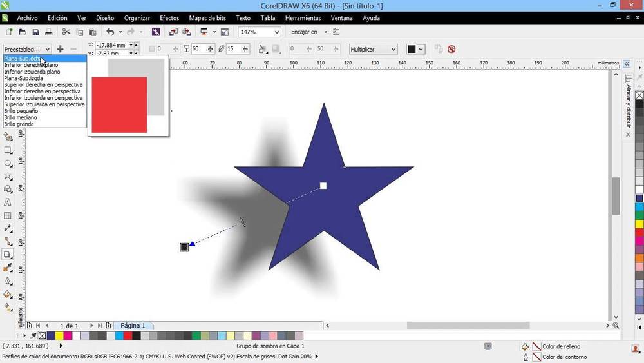Open the shadow color picker dropdown
644x363 pixels.
point(421,49)
